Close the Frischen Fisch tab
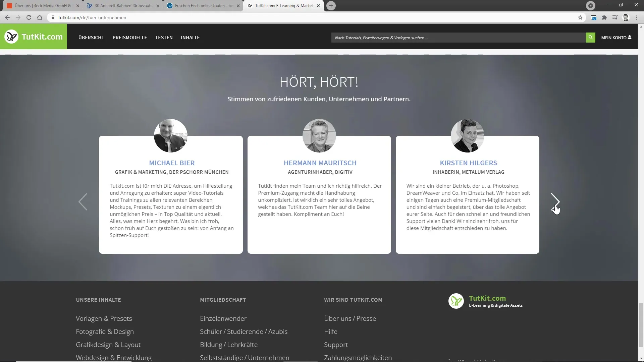The height and width of the screenshot is (362, 644). tap(238, 6)
